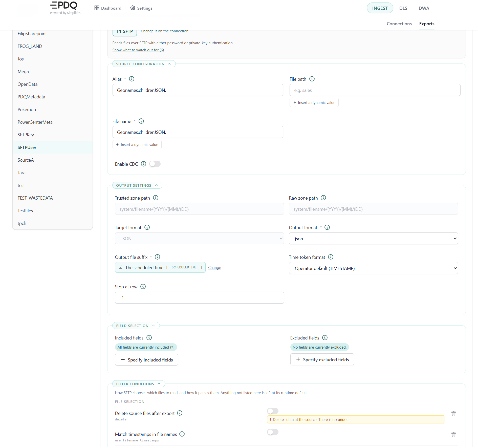Click the Stop at row info icon
Screen dimensions: 478x448
[x=143, y=287]
